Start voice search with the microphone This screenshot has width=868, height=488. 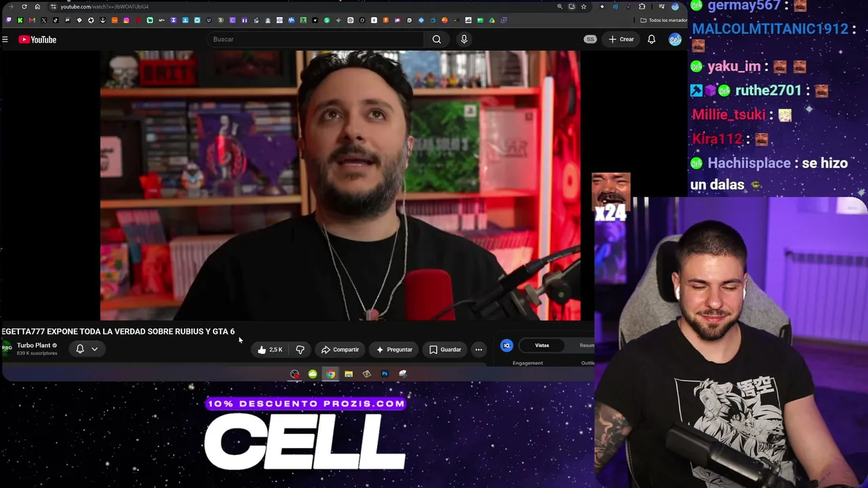tap(464, 39)
